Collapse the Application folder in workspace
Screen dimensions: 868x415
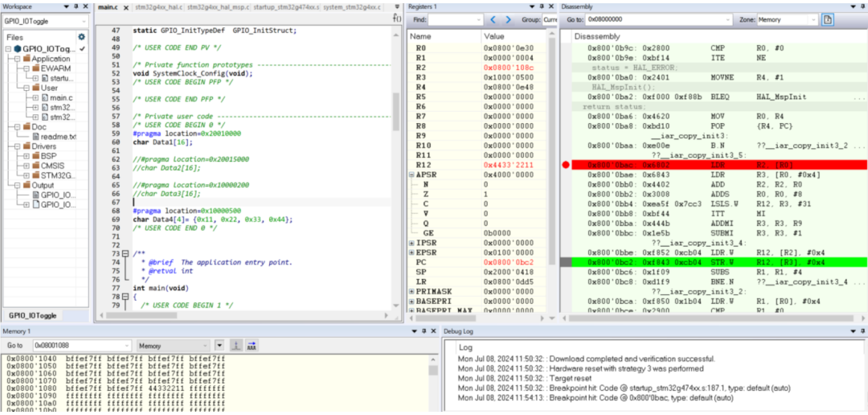(18, 59)
